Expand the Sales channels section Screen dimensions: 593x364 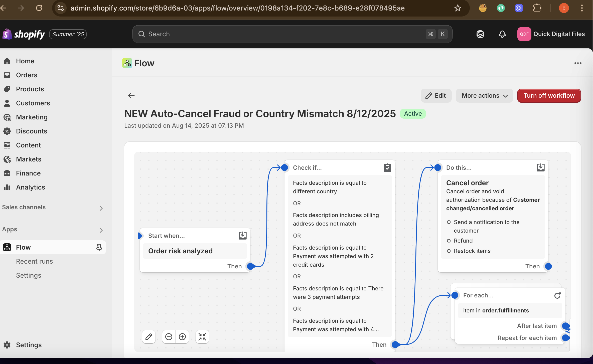tap(101, 208)
